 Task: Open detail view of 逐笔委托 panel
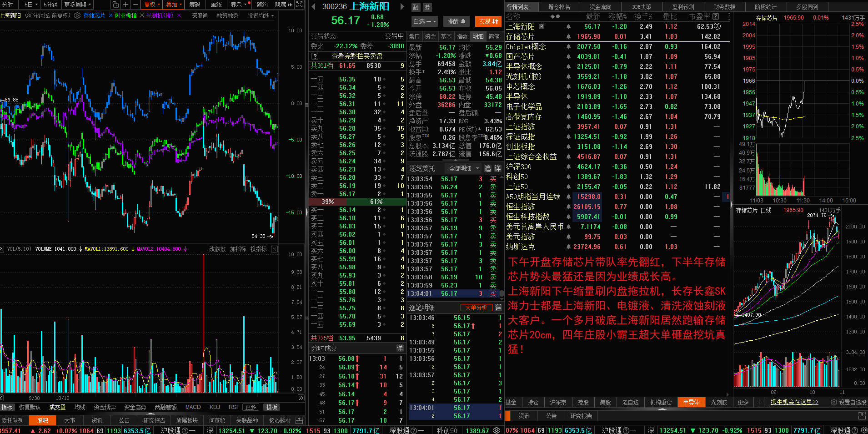[498, 168]
